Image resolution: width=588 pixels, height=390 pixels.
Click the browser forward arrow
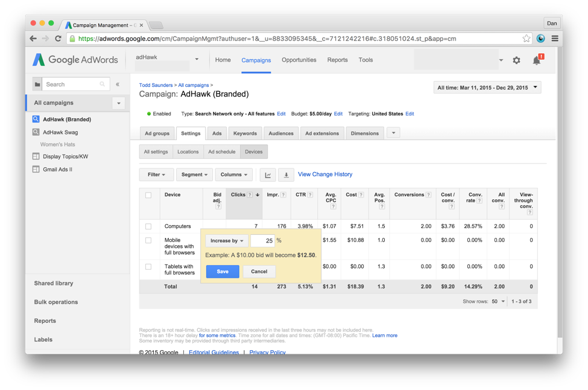(45, 38)
